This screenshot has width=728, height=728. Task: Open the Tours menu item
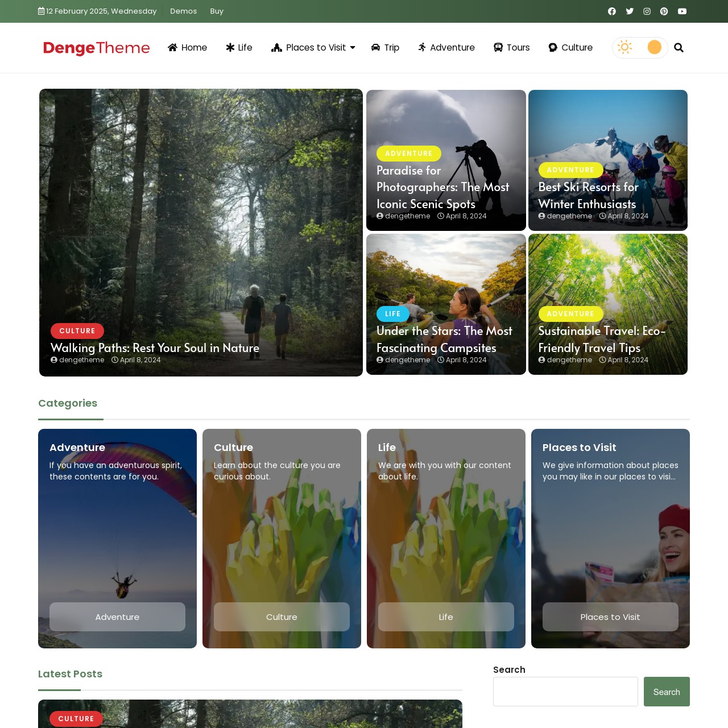coord(511,48)
